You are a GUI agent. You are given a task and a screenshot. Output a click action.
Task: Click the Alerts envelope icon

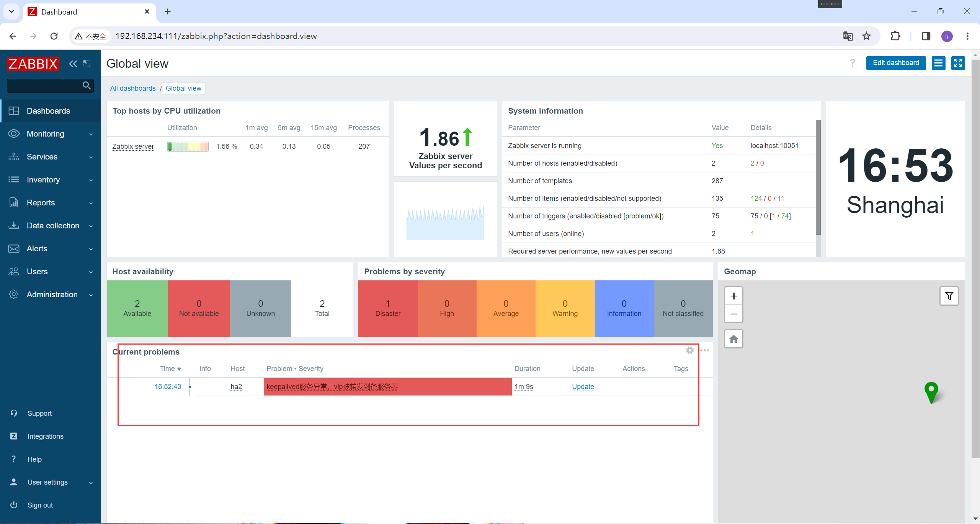tap(14, 249)
